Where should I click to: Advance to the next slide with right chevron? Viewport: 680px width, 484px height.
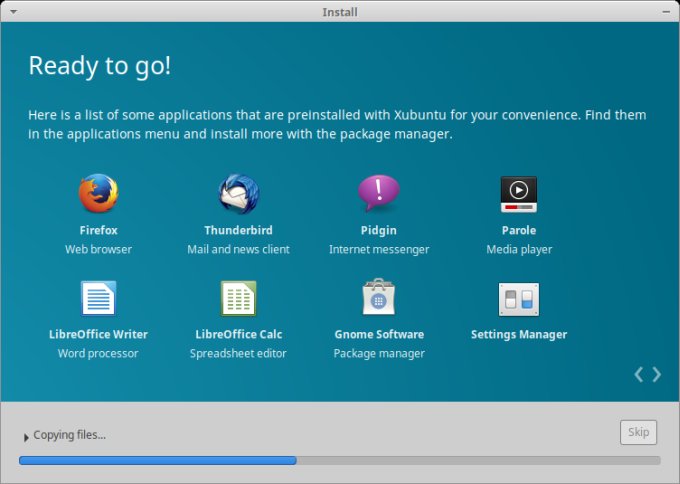(x=657, y=374)
